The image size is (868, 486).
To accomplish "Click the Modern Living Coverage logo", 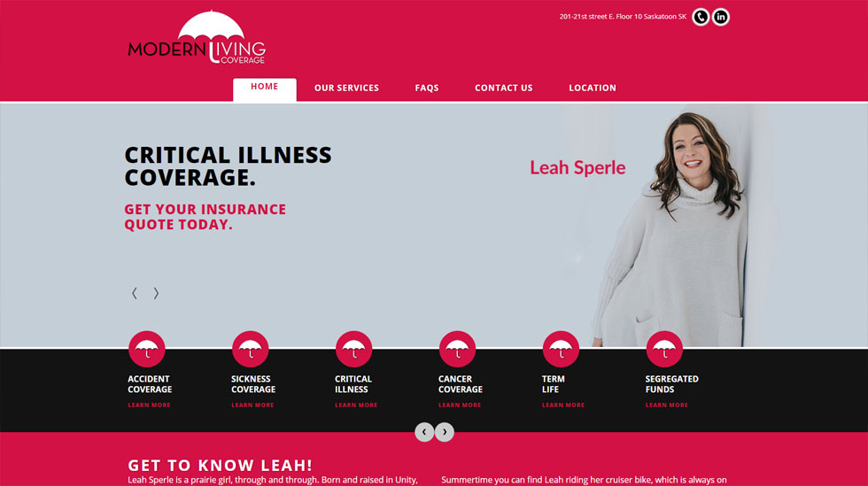I will 197,37.
